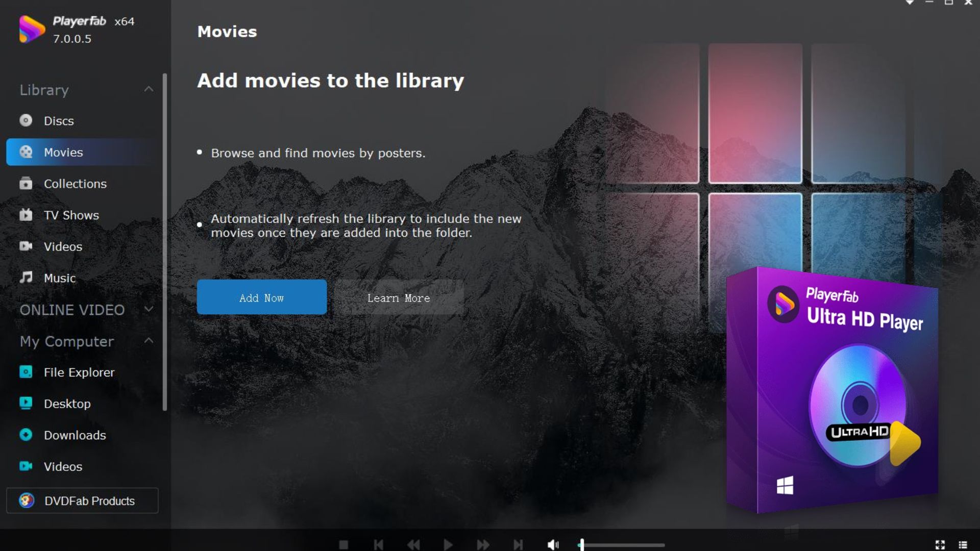Click the TV Shows icon
The image size is (980, 551).
(26, 215)
